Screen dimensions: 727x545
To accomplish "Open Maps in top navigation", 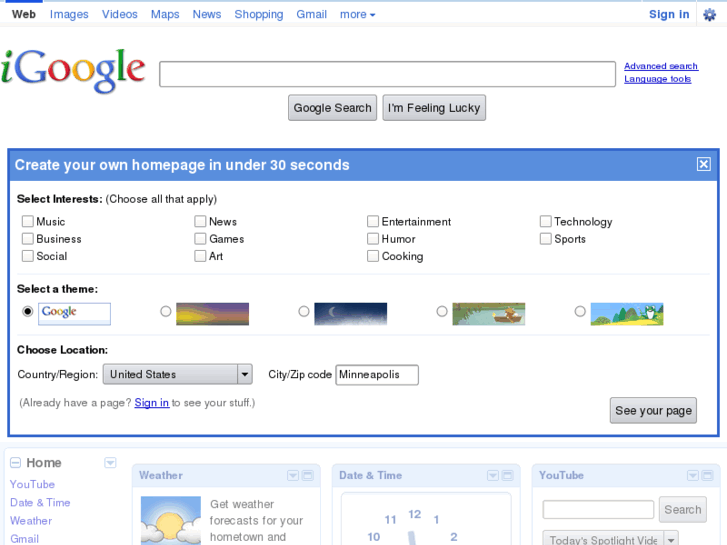I will 165,14.
